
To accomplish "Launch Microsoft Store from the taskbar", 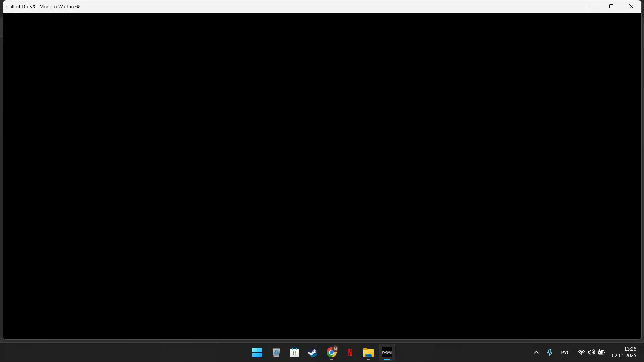I will (294, 352).
